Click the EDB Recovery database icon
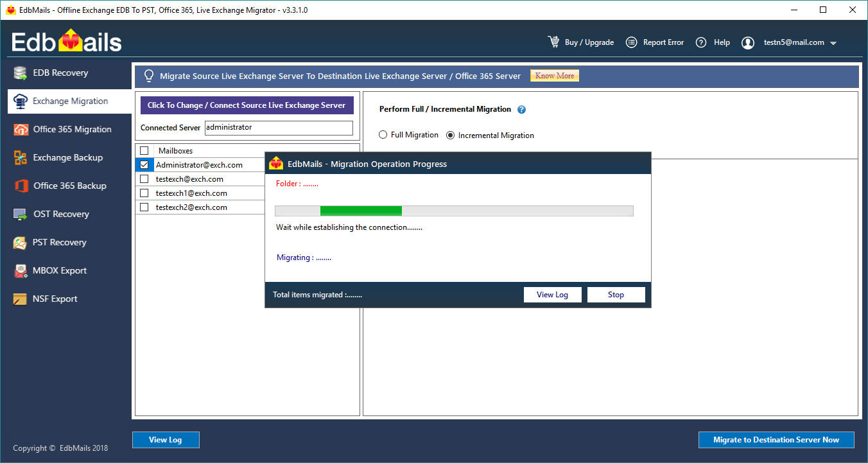 pos(21,73)
